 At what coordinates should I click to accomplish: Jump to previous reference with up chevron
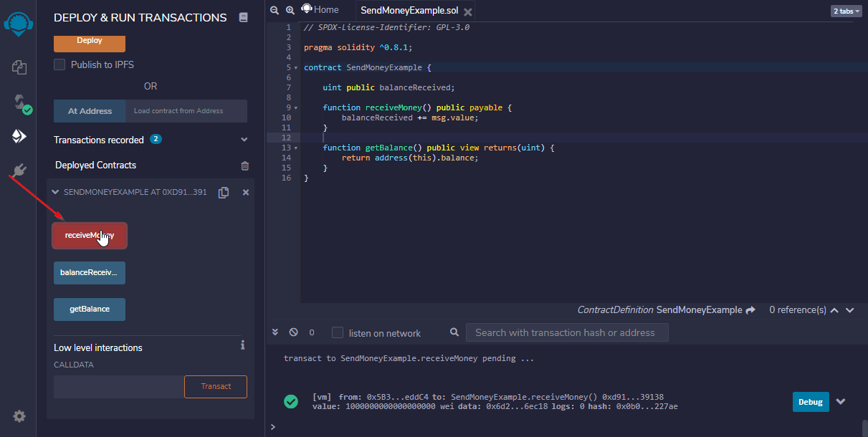click(x=834, y=310)
